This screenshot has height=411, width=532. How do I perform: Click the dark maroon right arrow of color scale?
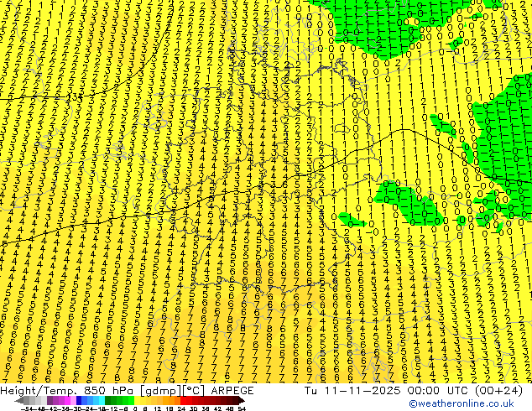242,400
